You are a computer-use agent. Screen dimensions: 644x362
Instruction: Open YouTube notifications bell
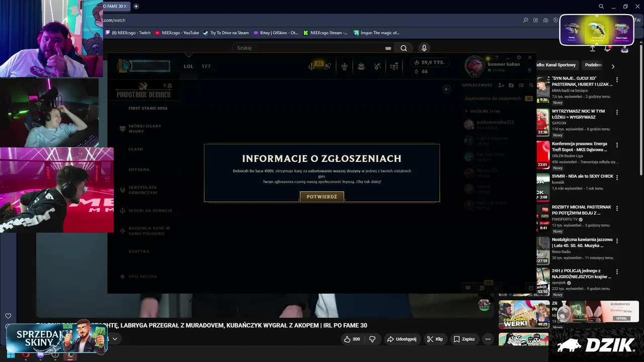click(x=608, y=48)
